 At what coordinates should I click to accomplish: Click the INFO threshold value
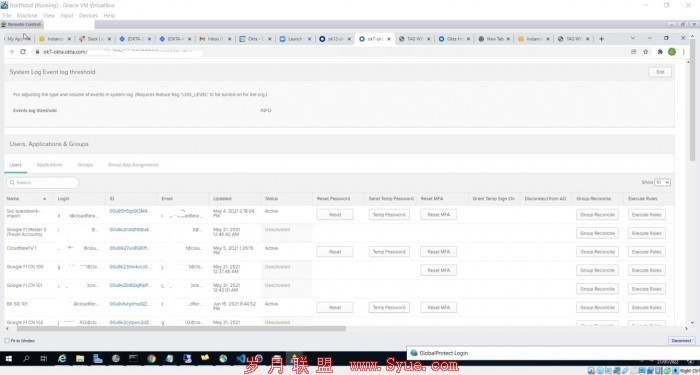[x=266, y=110]
